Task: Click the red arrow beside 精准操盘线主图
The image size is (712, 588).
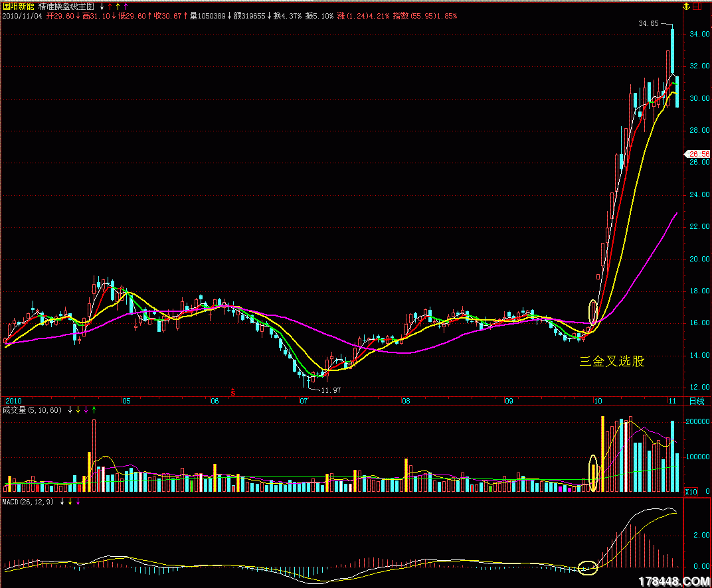Action: pos(110,7)
